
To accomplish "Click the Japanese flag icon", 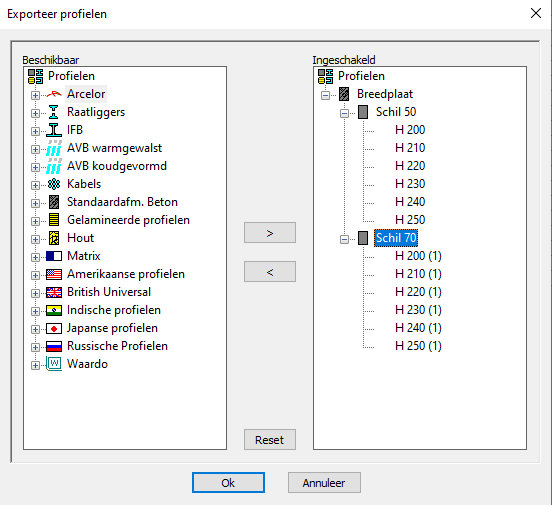I will (x=54, y=328).
